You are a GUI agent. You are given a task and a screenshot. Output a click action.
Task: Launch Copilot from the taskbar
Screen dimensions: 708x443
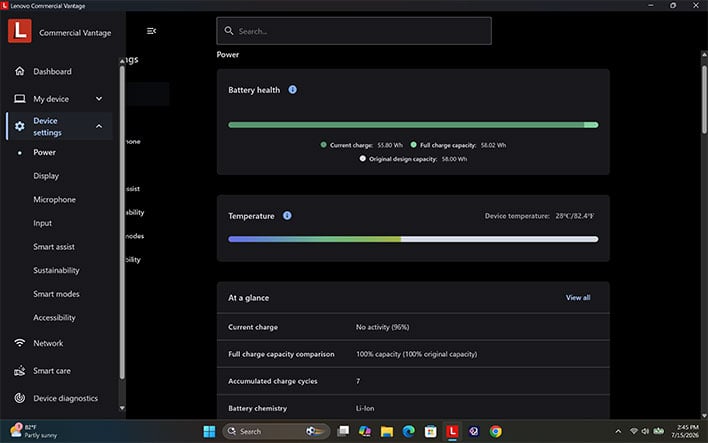[x=365, y=431]
